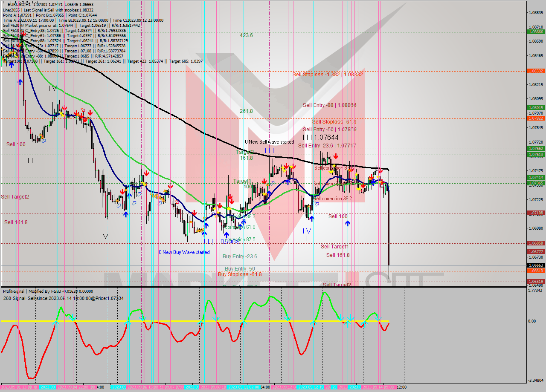Click the 'I I I 1.07644' wave label

(321, 137)
